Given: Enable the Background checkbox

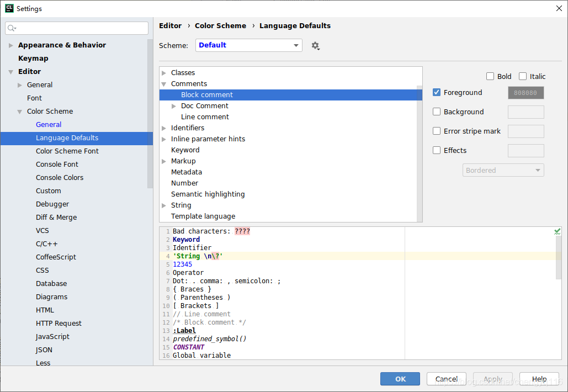Looking at the screenshot, I should click(x=437, y=112).
